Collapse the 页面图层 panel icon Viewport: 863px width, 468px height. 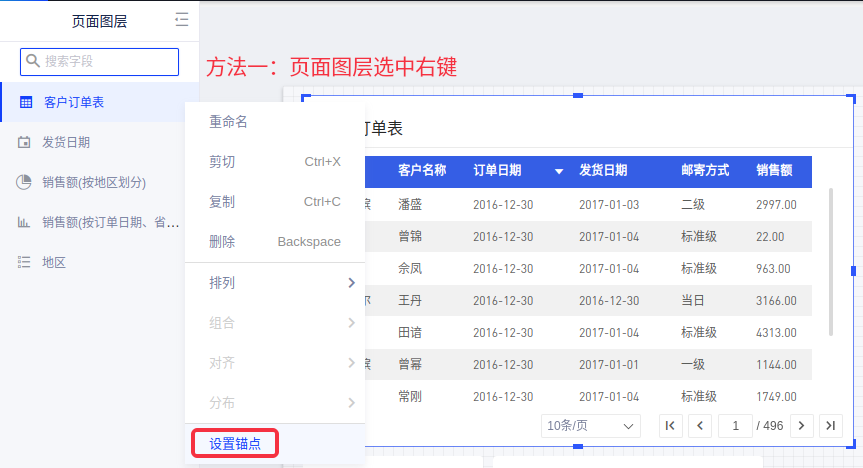[x=181, y=19]
